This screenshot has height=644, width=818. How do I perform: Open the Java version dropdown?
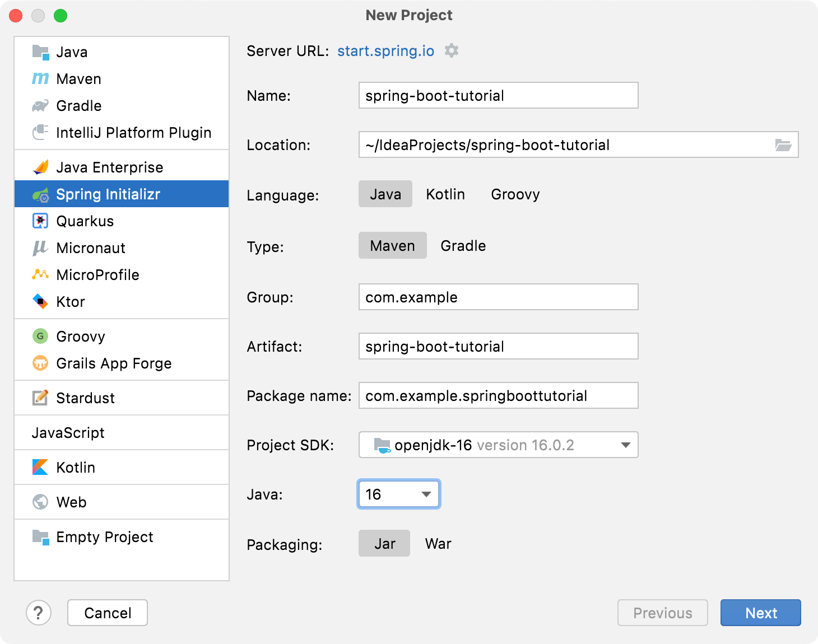(x=399, y=494)
